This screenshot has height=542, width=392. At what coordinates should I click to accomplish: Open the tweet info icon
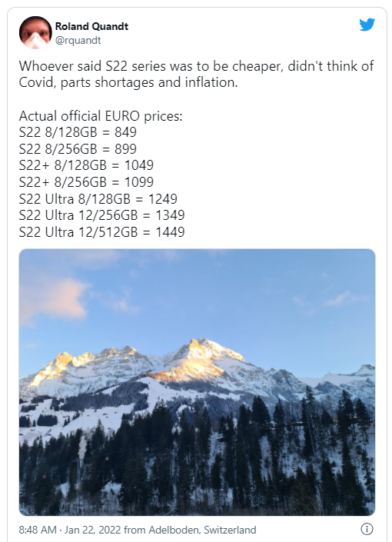click(x=367, y=529)
